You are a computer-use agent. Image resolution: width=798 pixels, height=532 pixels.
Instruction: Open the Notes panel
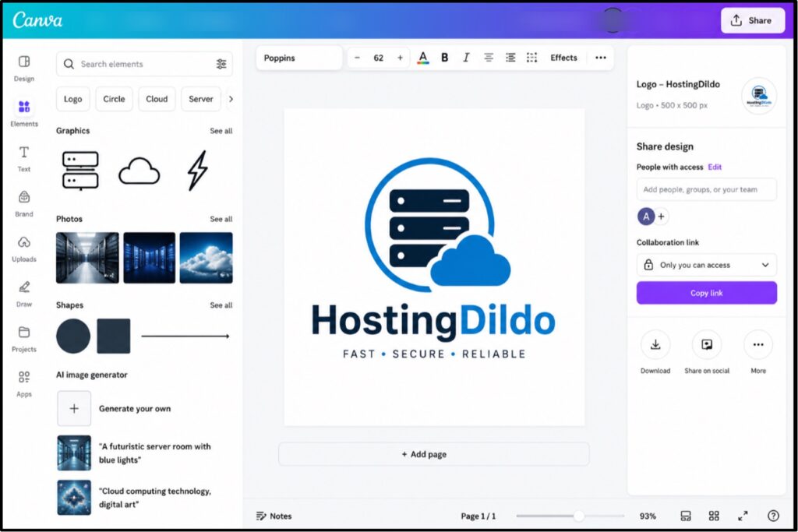pos(274,516)
